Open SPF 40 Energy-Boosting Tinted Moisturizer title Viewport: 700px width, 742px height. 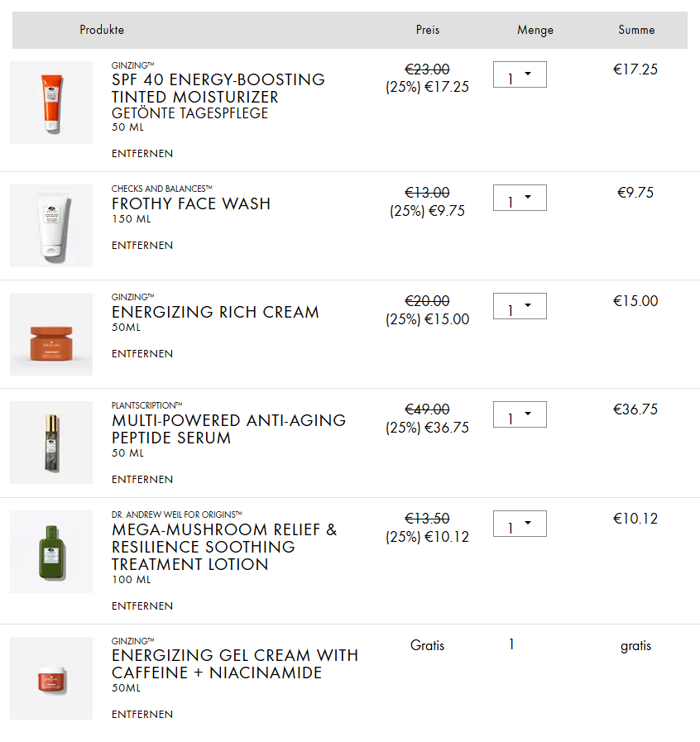[x=218, y=89]
